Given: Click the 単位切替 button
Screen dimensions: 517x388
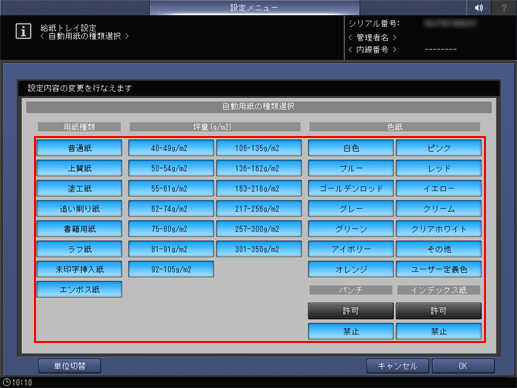Looking at the screenshot, I should (69, 366).
